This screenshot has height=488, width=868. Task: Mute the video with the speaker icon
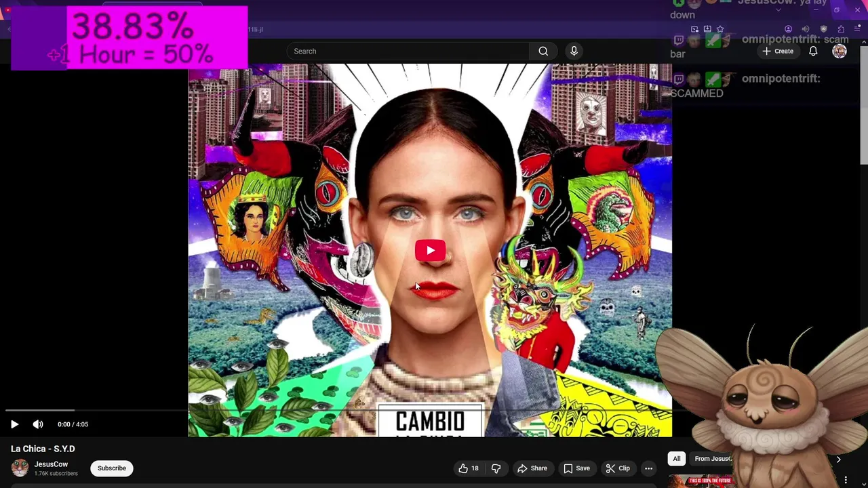pos(38,424)
